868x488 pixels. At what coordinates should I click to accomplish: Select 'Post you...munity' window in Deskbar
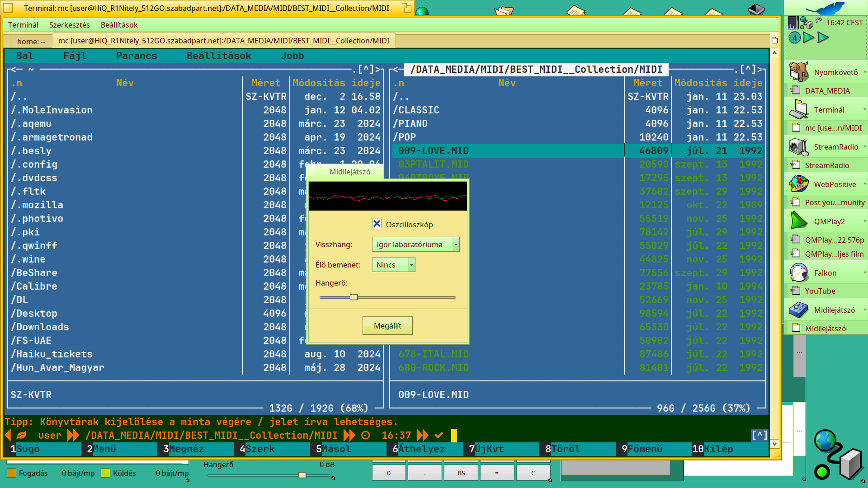[827, 202]
